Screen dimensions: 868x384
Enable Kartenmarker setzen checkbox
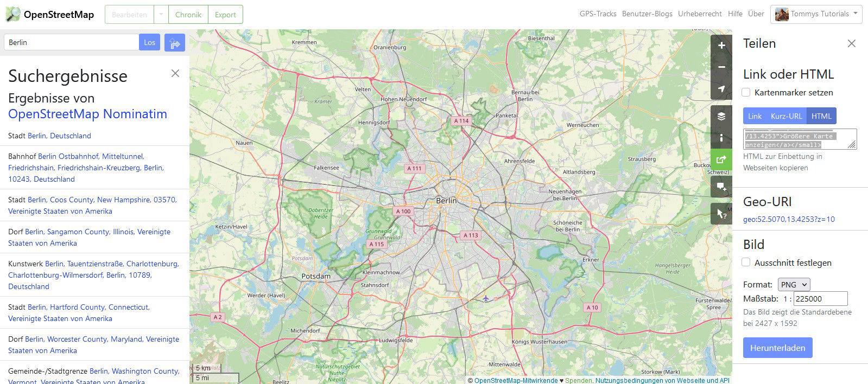746,92
